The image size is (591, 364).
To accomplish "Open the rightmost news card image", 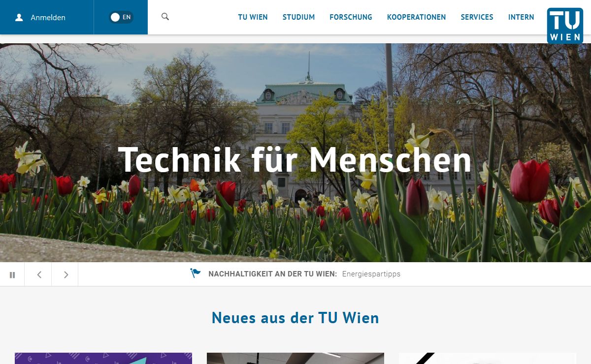I will tap(488, 358).
